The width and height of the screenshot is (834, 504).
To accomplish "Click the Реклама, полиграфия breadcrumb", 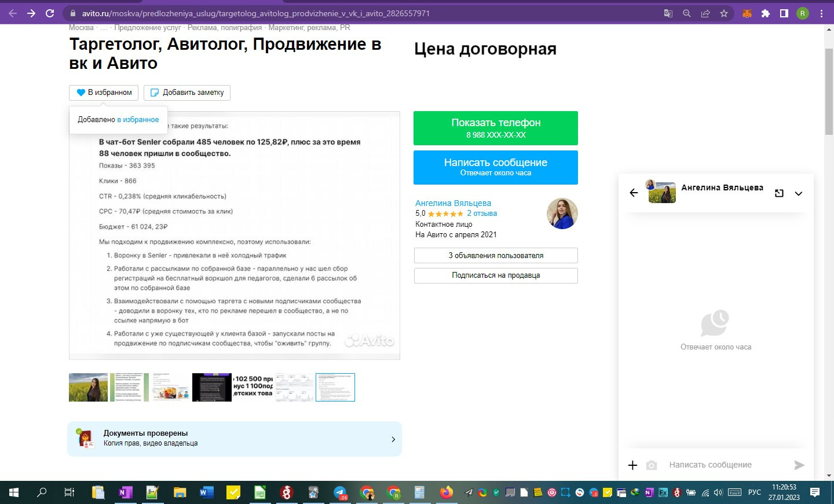I will [225, 28].
